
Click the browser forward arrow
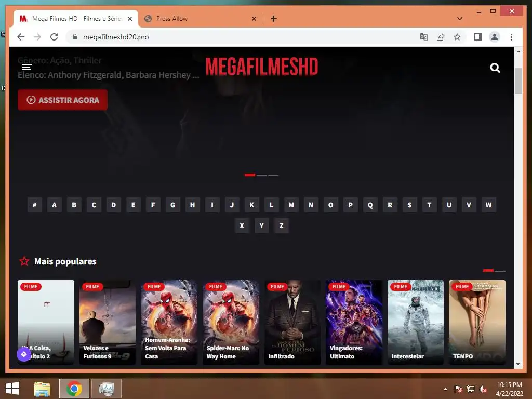click(x=37, y=37)
